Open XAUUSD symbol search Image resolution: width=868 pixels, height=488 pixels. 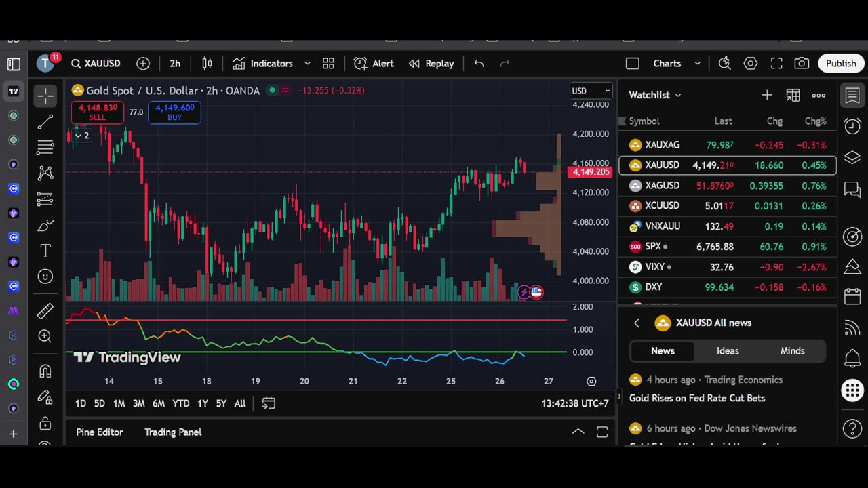96,64
